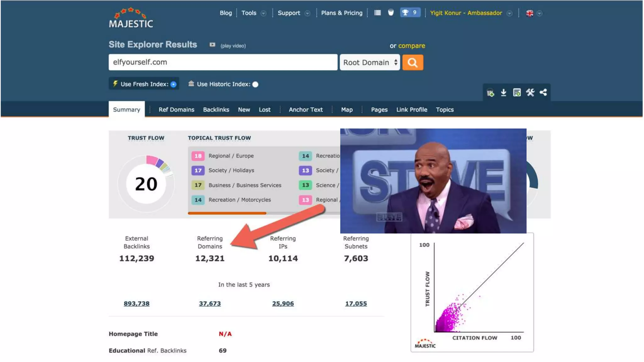Click the elfyourself.com search input field
The image size is (644, 362).
[x=223, y=62]
